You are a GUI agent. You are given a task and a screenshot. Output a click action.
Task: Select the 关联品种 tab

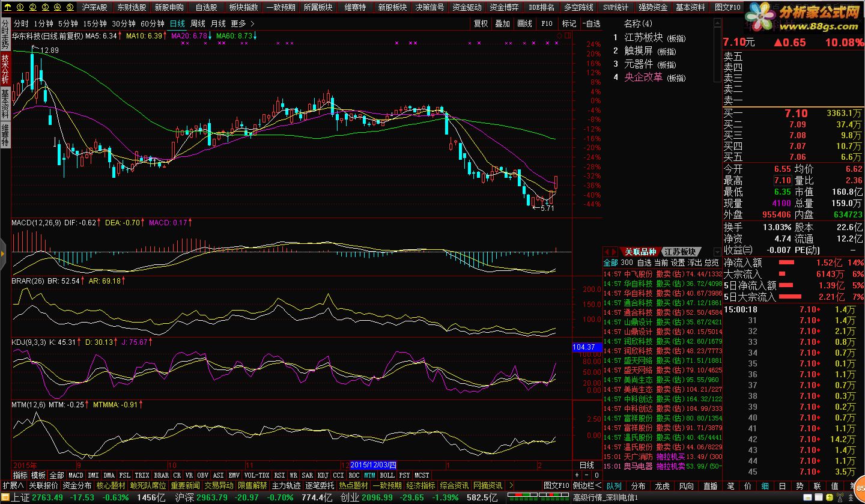coord(640,252)
